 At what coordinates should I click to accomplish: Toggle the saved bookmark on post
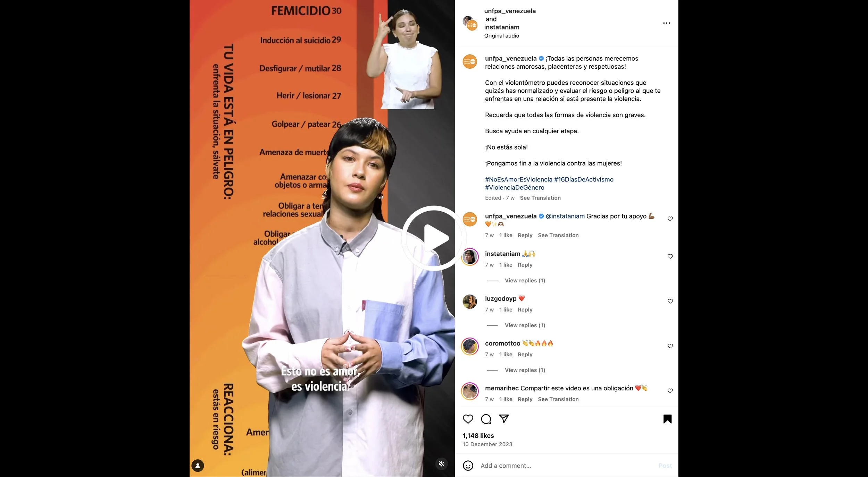click(x=667, y=419)
